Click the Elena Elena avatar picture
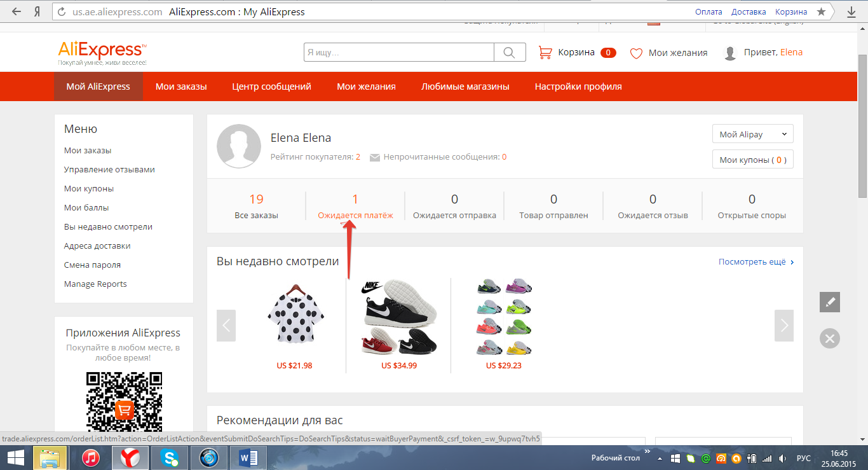868x470 pixels. (239, 146)
